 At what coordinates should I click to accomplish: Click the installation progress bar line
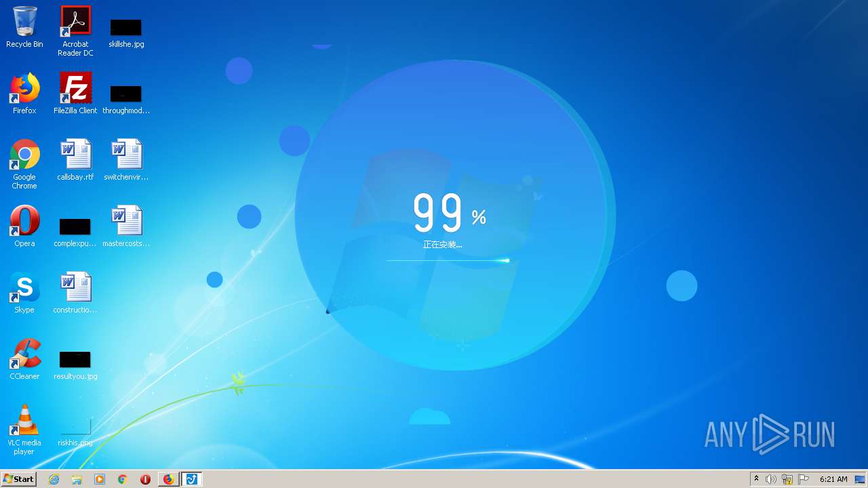[448, 260]
